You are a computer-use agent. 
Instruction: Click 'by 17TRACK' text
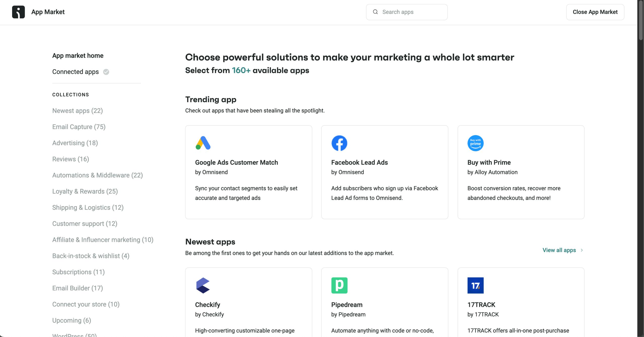[x=483, y=314]
